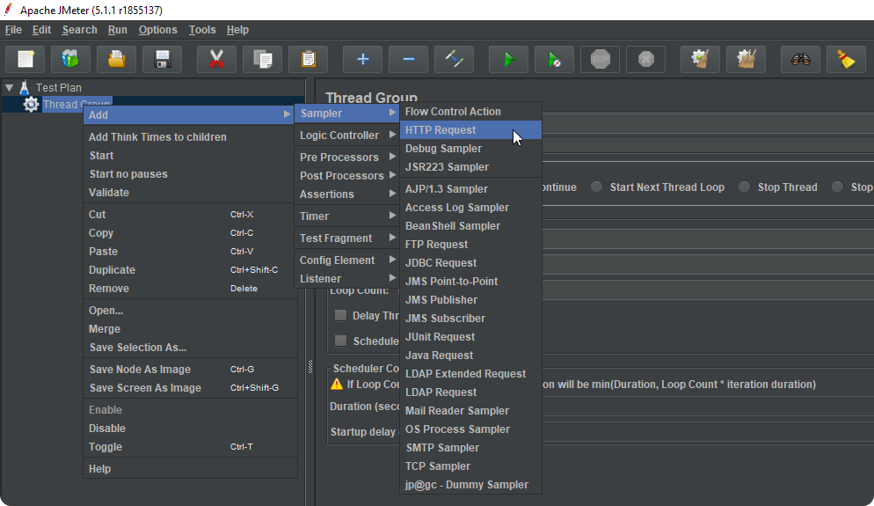Click the panel divider handle
The width and height of the screenshot is (874, 506).
coord(310,366)
